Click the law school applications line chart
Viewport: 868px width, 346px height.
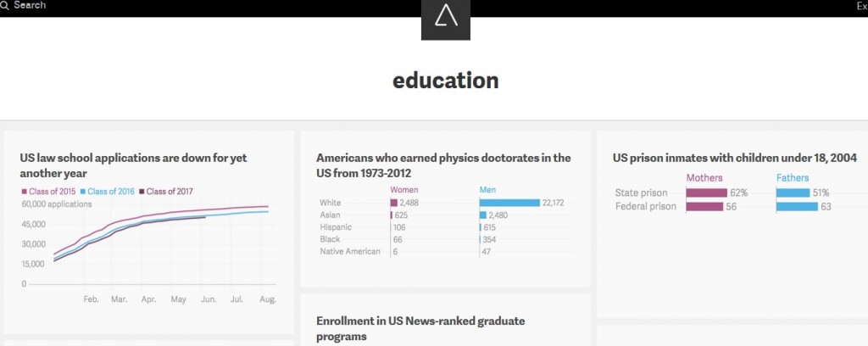click(153, 252)
